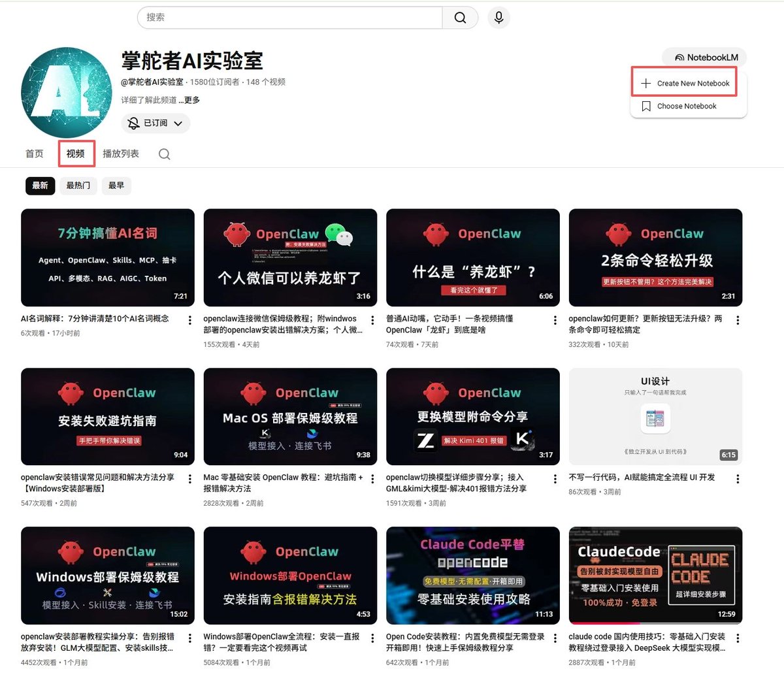Open more menu for Open Code安装教程 video
The width and height of the screenshot is (784, 686).
pyautogui.click(x=555, y=638)
